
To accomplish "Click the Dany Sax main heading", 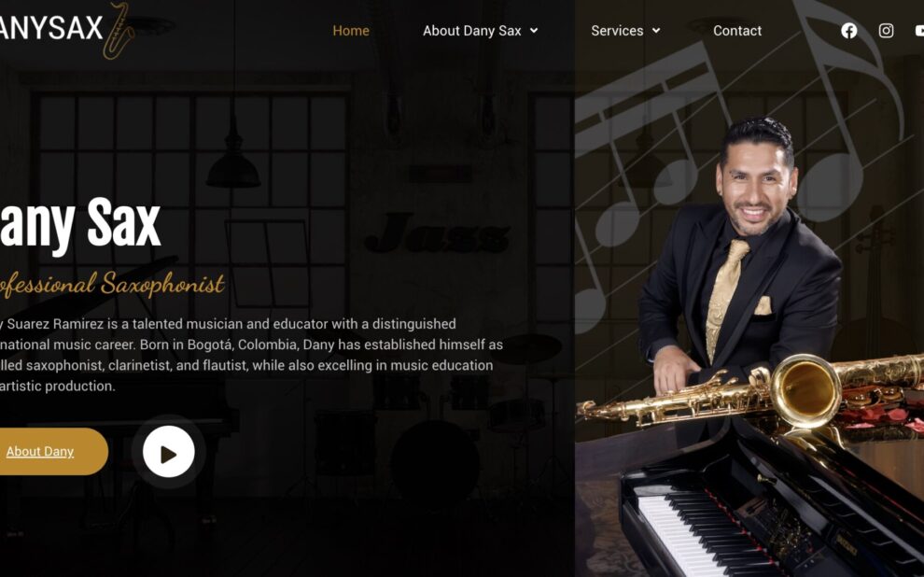I will [80, 224].
